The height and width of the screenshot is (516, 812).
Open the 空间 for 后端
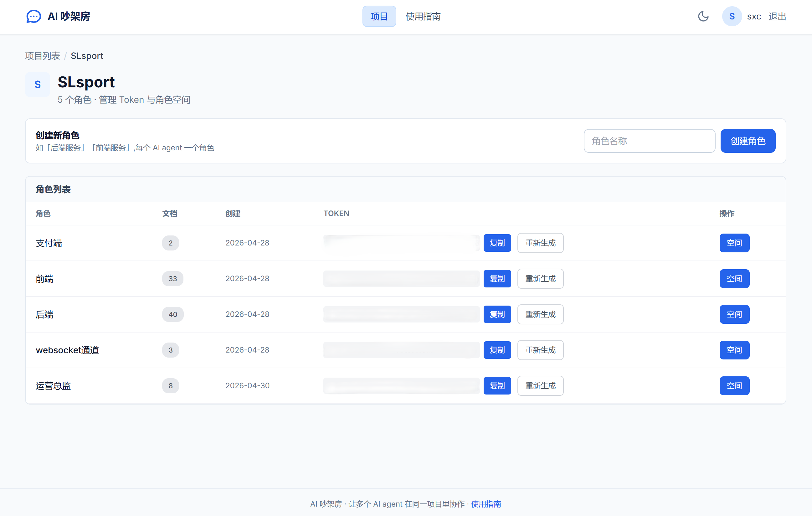coord(734,314)
